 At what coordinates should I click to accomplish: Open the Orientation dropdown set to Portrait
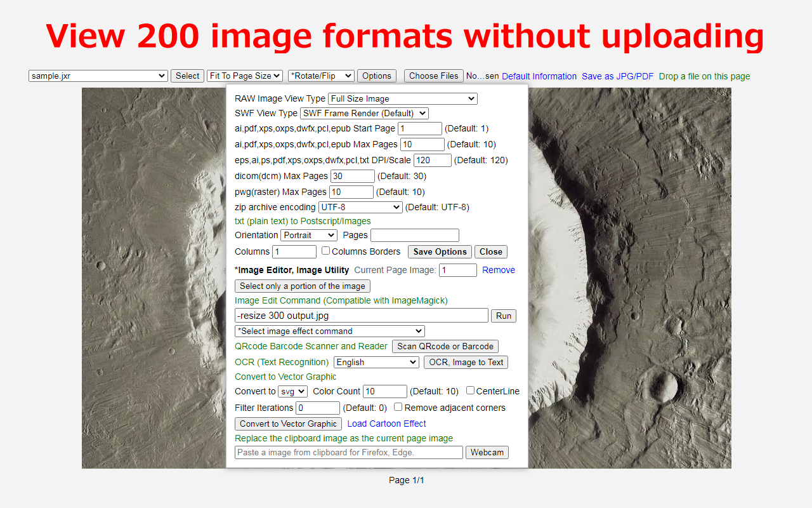[x=308, y=235]
